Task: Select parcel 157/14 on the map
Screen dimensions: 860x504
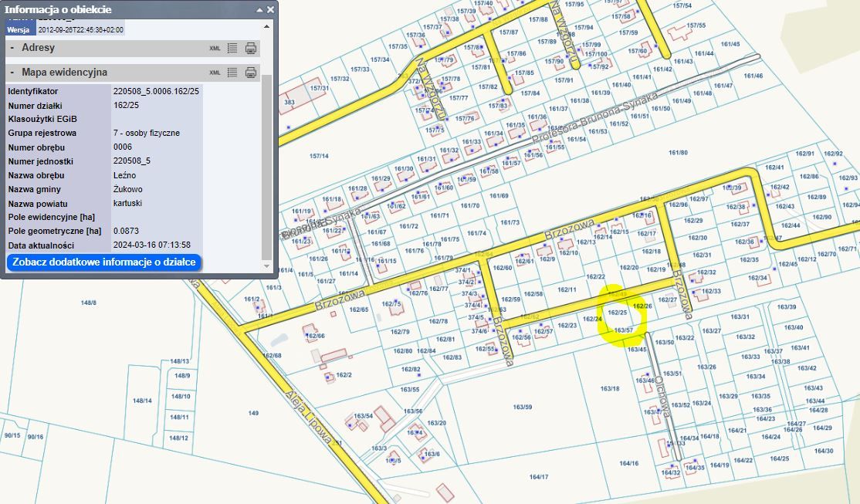Action: pos(319,157)
